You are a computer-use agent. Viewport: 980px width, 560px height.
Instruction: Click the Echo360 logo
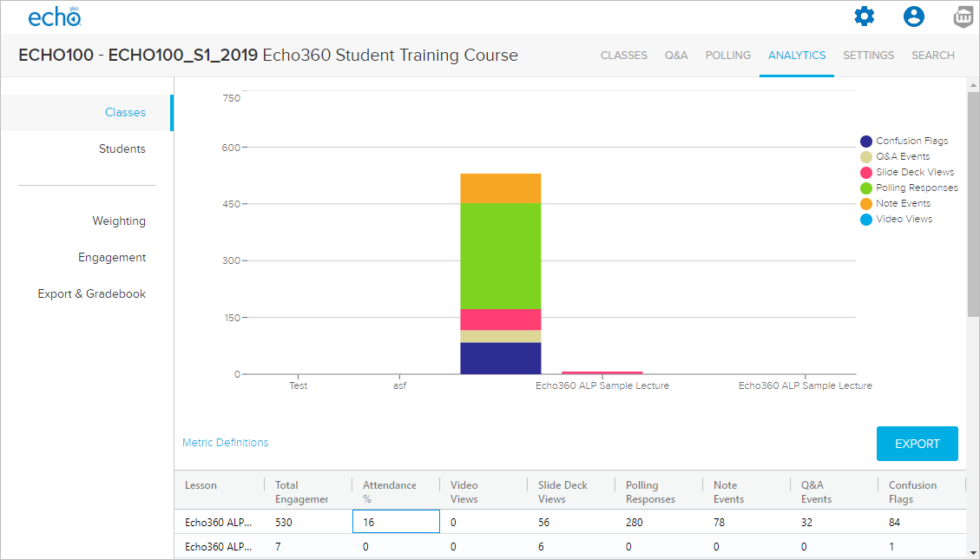point(55,16)
